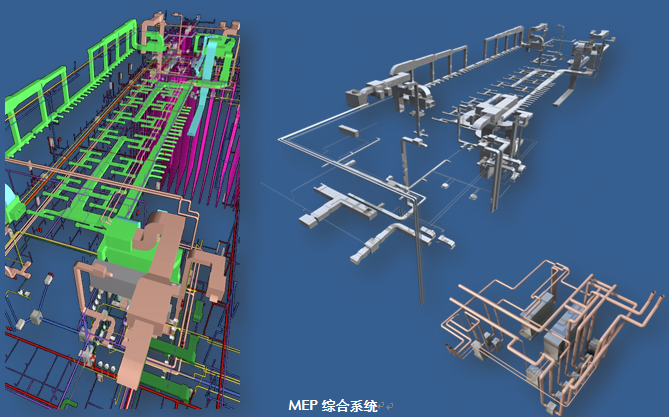The height and width of the screenshot is (417, 669).
Task: Select the colored MEP model image on left
Action: [127, 200]
